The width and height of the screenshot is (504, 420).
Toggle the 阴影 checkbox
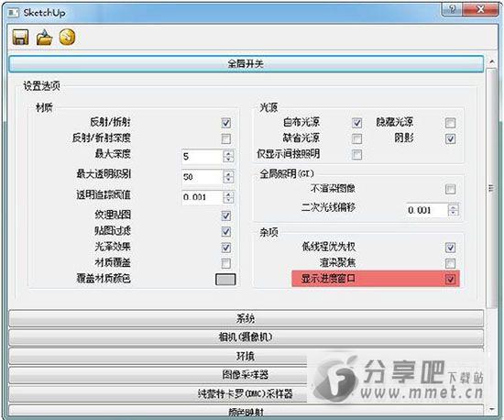[x=450, y=138]
